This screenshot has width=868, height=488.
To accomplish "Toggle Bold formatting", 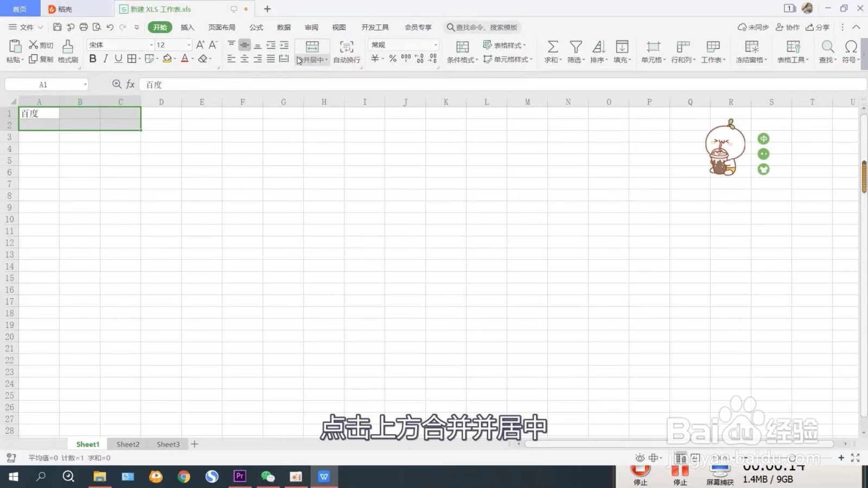I will (93, 59).
